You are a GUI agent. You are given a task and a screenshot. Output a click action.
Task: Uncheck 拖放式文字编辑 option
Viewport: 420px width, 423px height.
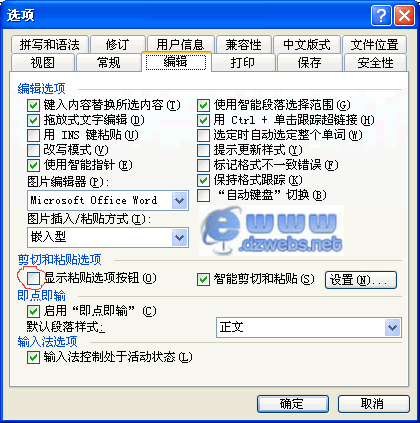(x=33, y=120)
